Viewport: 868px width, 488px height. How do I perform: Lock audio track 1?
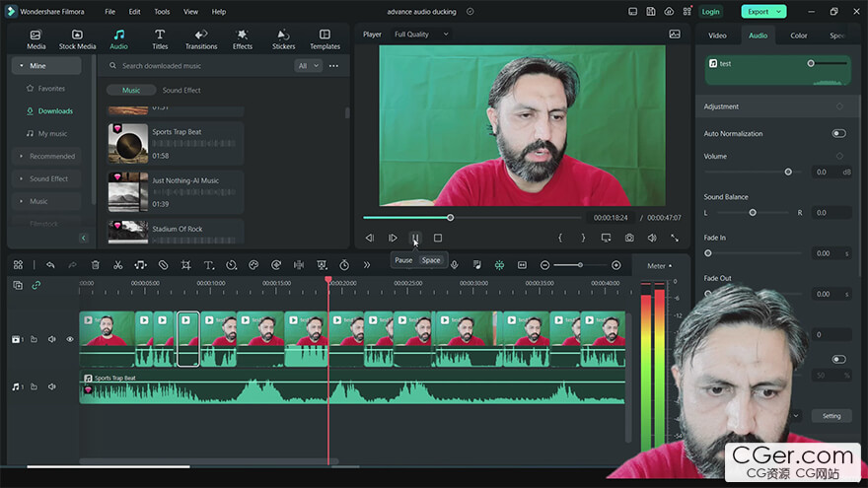(x=34, y=386)
